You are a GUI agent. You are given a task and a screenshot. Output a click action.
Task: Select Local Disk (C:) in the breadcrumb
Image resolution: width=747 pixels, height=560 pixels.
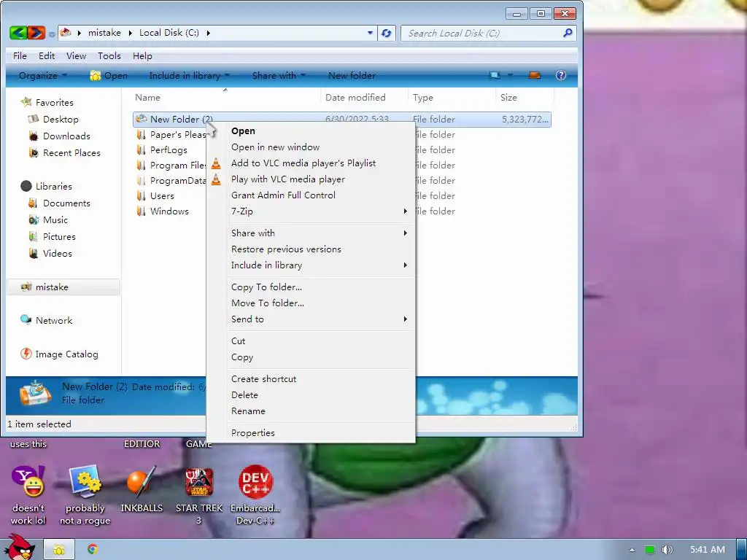pos(169,33)
